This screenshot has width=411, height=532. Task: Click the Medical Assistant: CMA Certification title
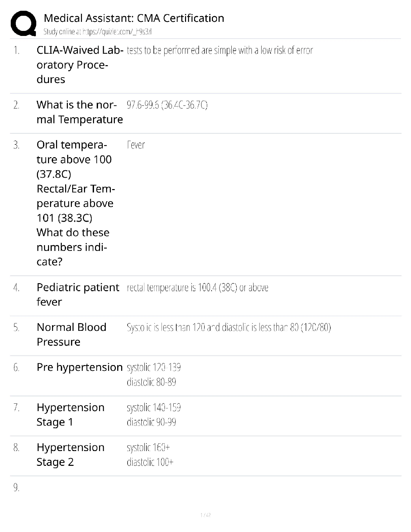[x=134, y=18]
